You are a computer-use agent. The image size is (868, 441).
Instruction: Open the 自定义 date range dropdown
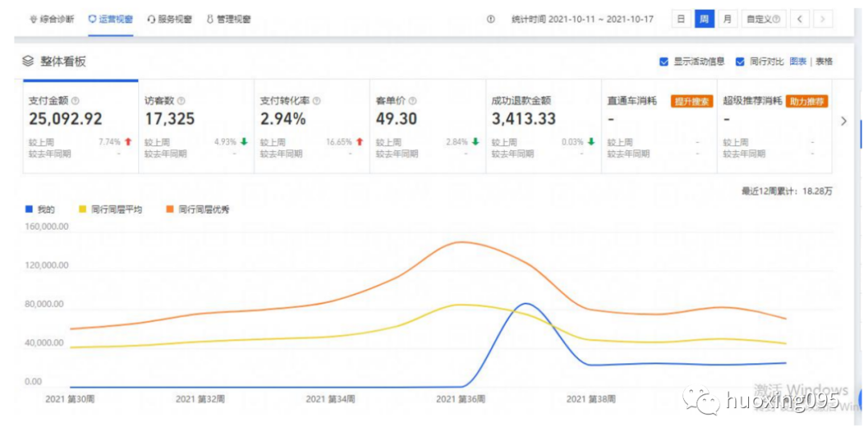[x=762, y=19]
